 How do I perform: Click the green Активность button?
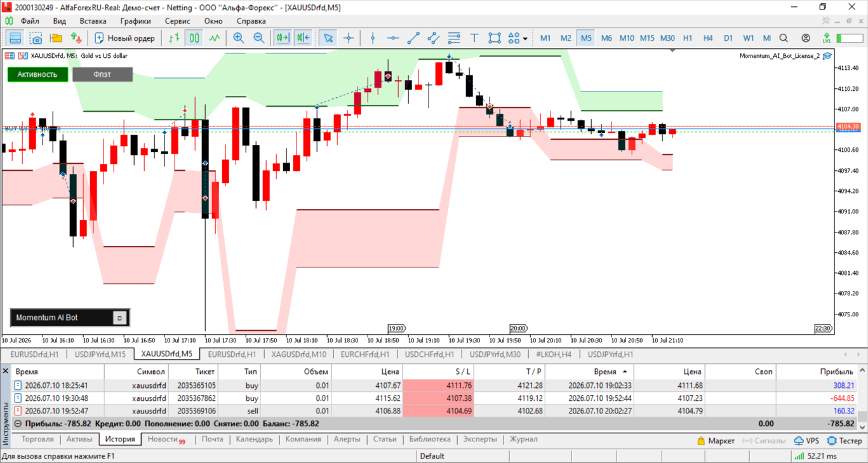[37, 74]
